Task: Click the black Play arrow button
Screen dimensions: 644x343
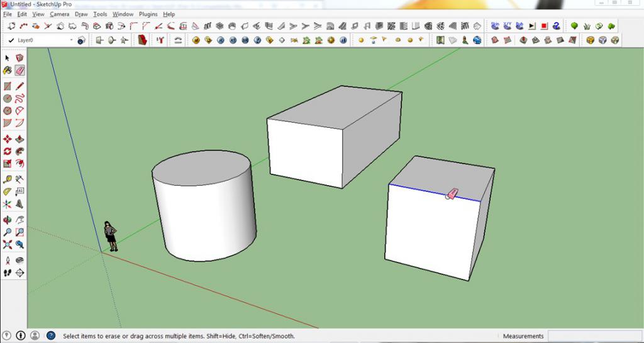Action: 532,26
